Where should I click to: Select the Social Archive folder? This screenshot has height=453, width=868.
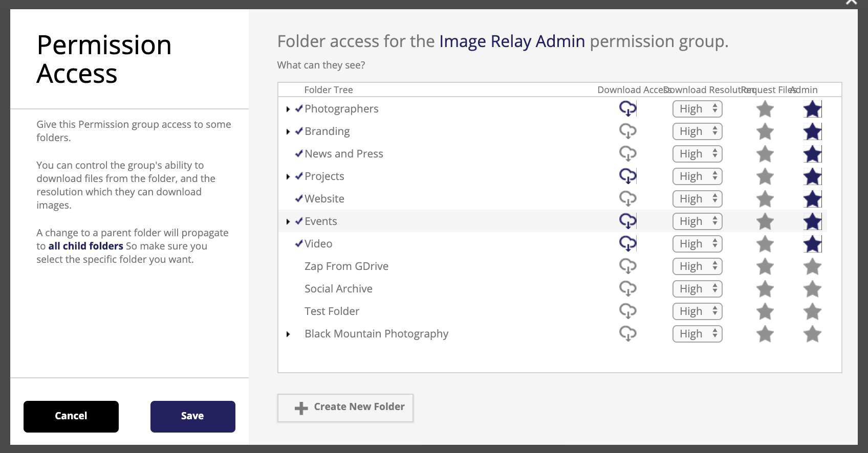pos(338,289)
